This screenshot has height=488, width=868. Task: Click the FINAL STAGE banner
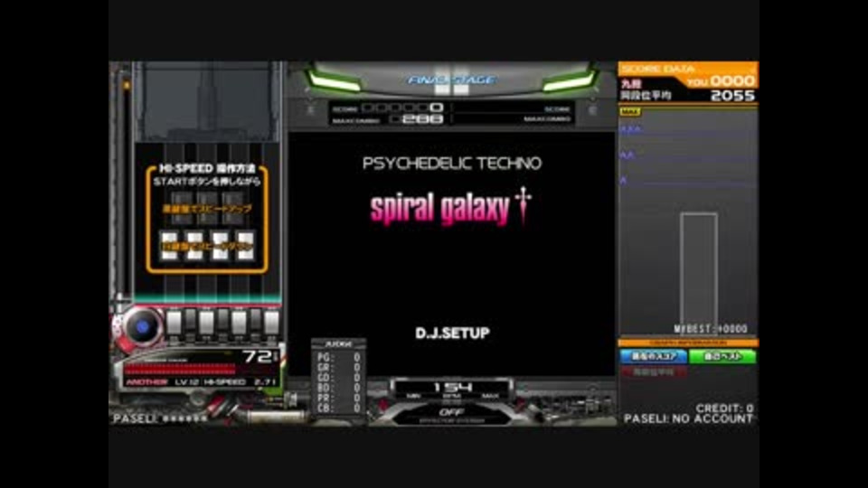pyautogui.click(x=452, y=80)
